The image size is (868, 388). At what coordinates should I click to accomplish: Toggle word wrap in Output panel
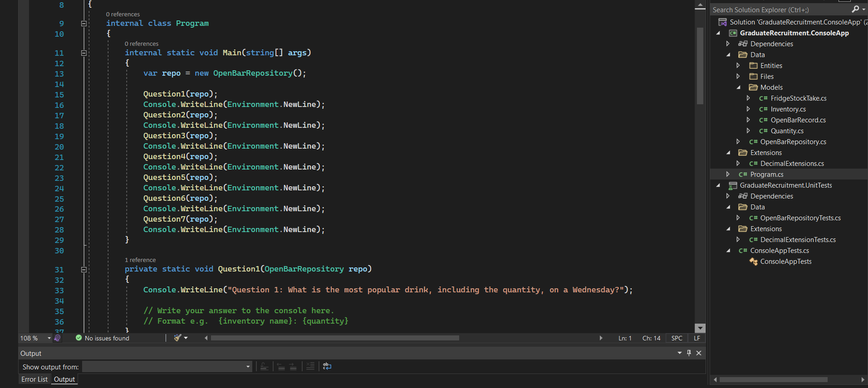click(x=327, y=367)
